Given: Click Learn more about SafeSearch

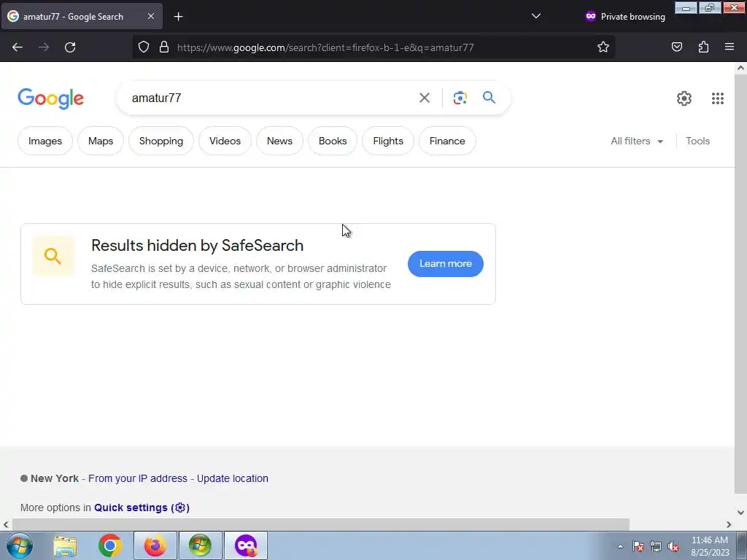Looking at the screenshot, I should click(x=446, y=264).
